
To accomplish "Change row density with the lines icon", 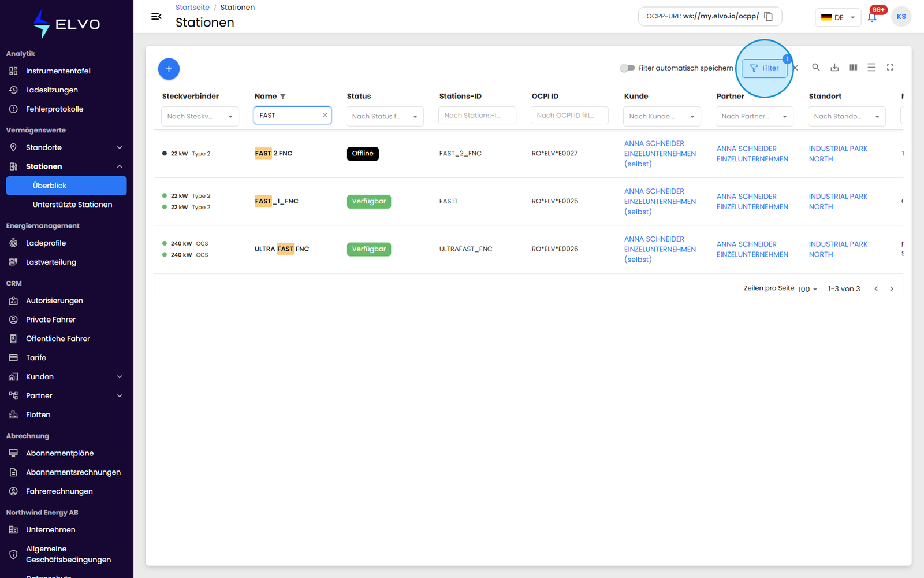I will (871, 68).
